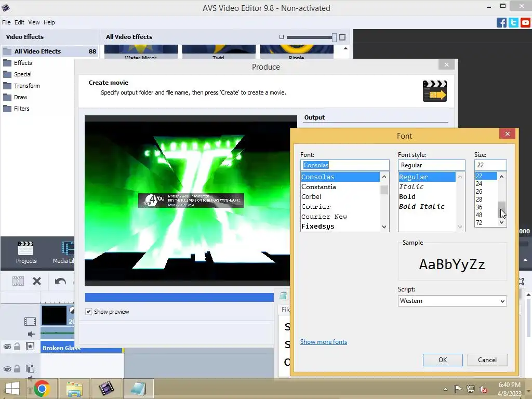Open the Help menu
The width and height of the screenshot is (532, 399).
tap(49, 22)
